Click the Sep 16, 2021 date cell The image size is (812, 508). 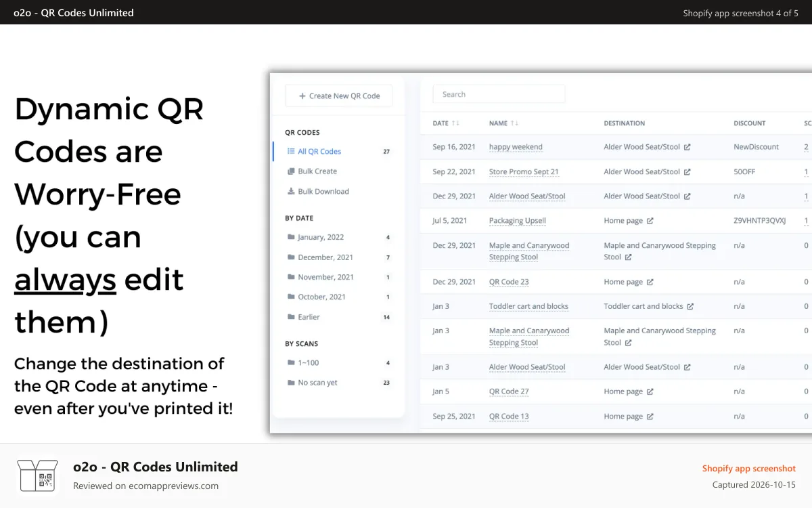coord(454,147)
